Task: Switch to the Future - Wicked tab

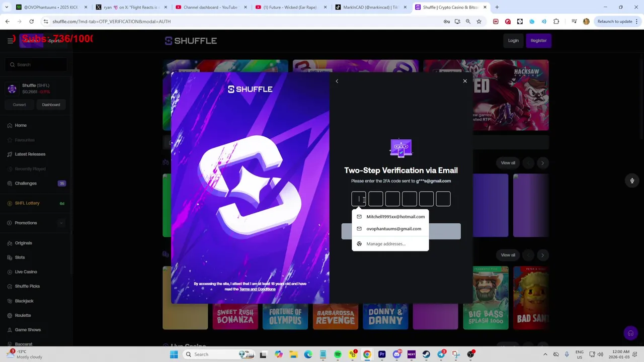Action: pos(291,7)
